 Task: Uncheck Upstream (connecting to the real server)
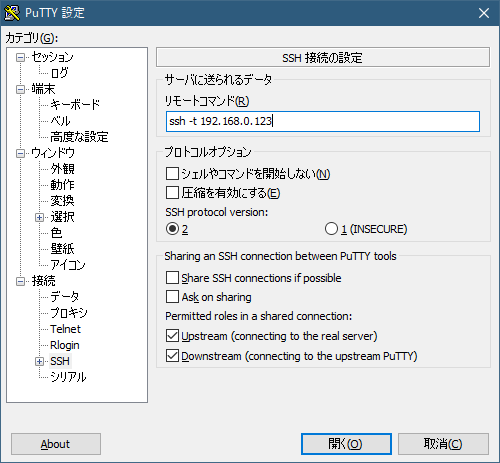pos(172,336)
